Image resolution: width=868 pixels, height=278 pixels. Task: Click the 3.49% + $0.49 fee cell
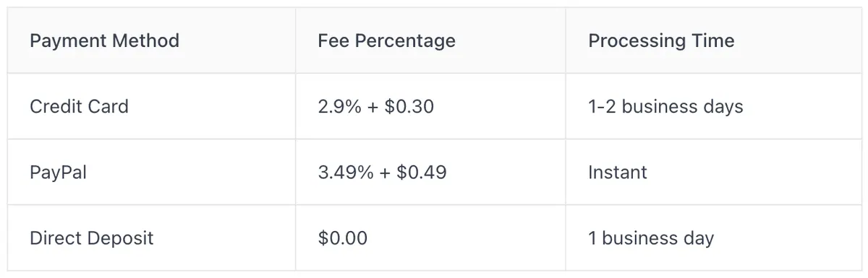coord(430,172)
